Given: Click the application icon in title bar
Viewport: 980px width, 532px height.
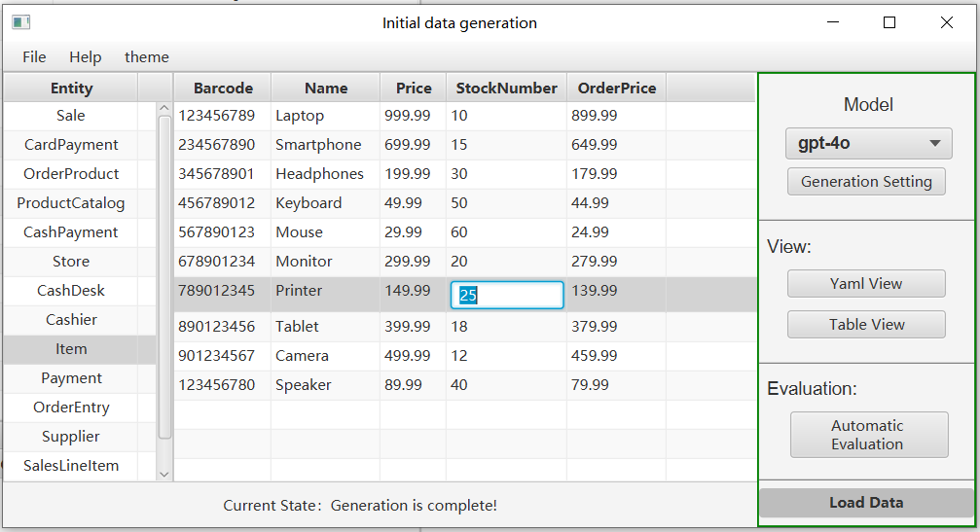Looking at the screenshot, I should pos(21,22).
